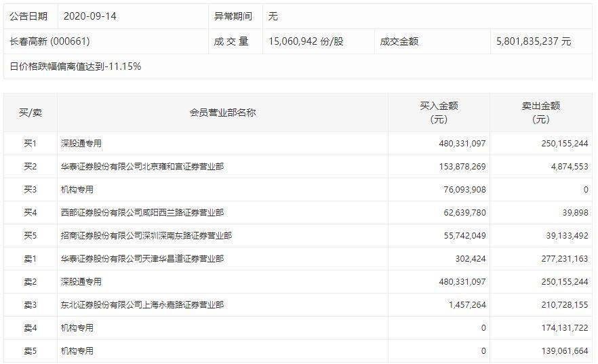598x364 pixels.
Task: Click the 异常期间 label
Action: pos(233,16)
